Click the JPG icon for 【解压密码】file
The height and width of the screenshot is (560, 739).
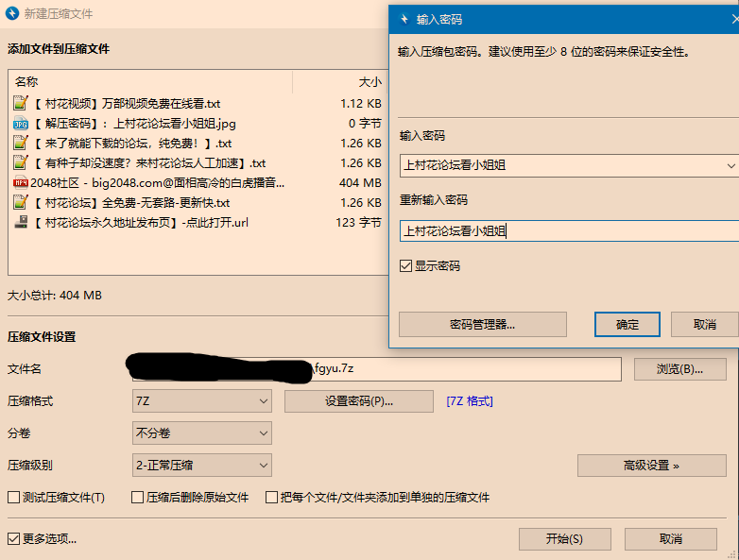tap(20, 123)
